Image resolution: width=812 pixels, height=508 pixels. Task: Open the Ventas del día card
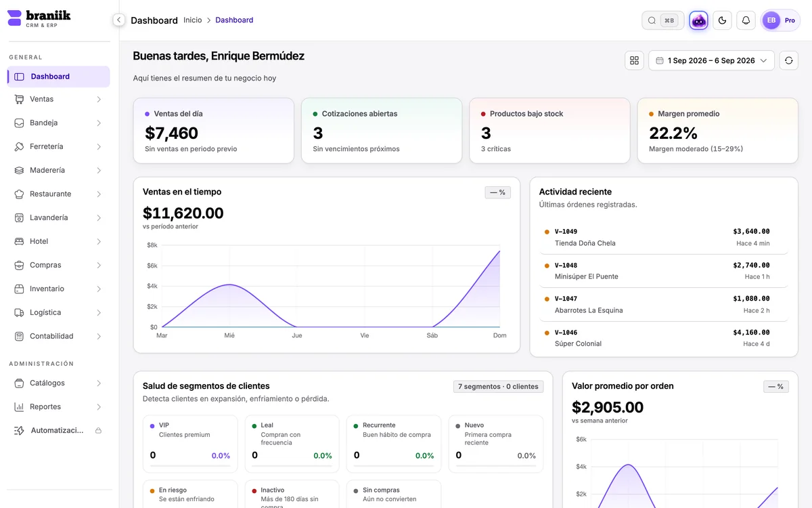[214, 131]
